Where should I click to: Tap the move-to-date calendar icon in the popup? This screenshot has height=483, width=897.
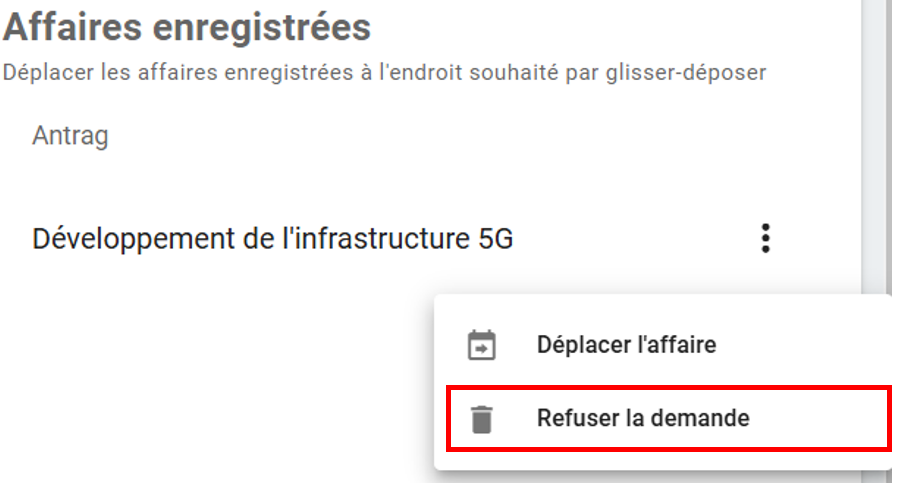point(482,346)
